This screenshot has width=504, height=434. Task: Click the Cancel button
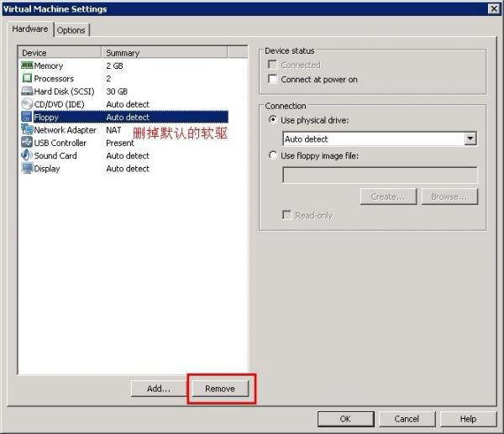pyautogui.click(x=407, y=419)
